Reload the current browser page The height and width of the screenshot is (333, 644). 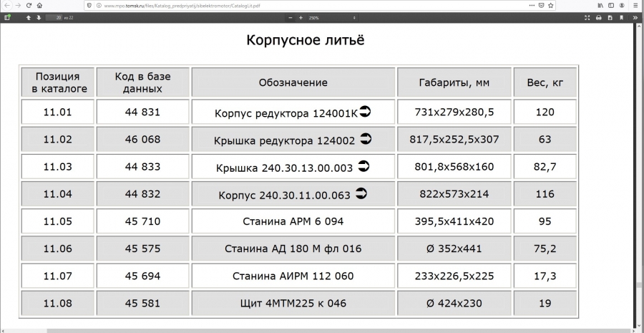point(28,5)
